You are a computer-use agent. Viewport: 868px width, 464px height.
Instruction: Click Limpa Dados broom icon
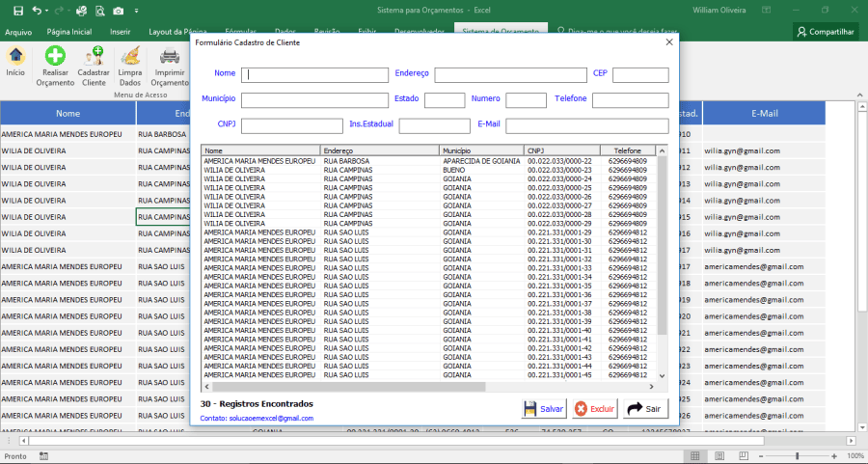[130, 55]
